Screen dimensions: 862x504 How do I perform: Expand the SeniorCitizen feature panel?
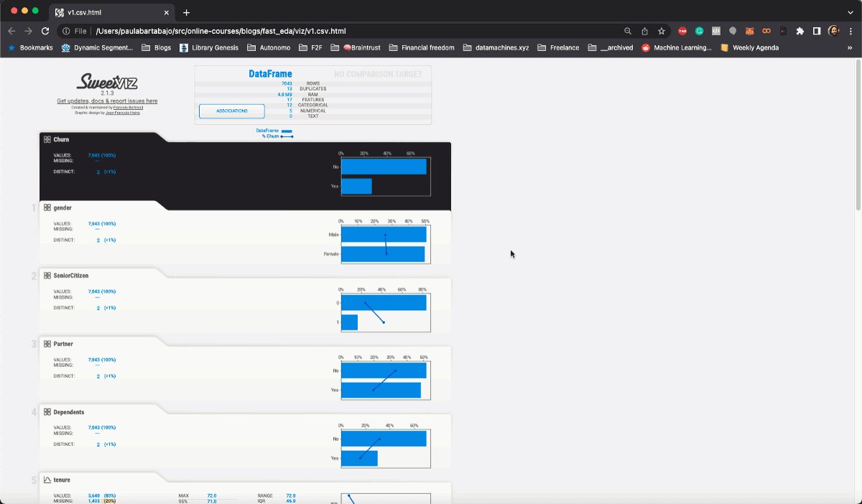(245, 302)
